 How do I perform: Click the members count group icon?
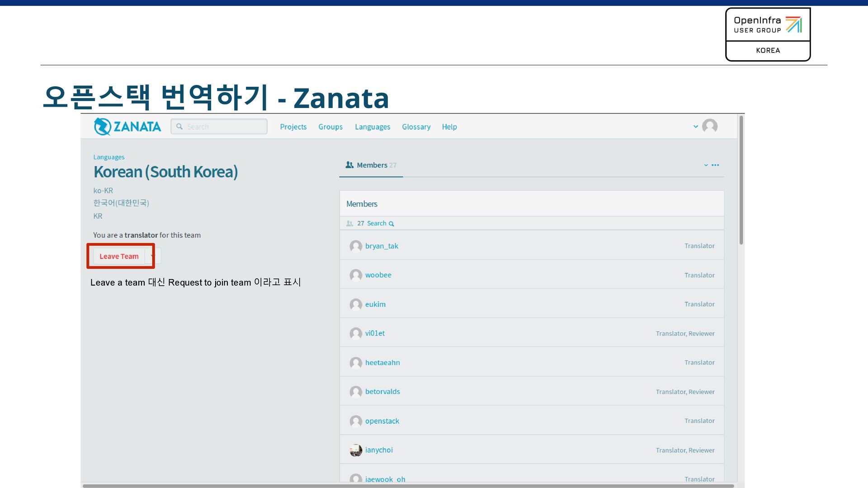[349, 223]
